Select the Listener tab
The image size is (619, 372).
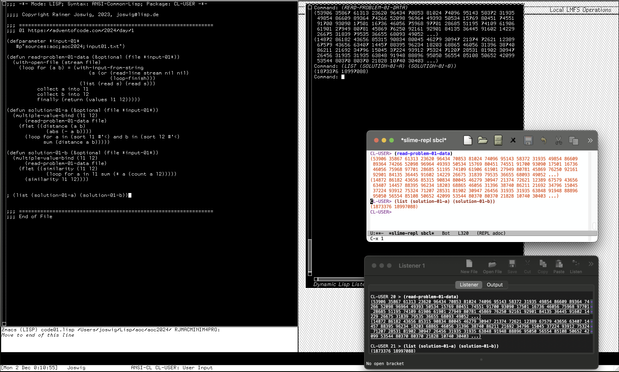pos(469,285)
